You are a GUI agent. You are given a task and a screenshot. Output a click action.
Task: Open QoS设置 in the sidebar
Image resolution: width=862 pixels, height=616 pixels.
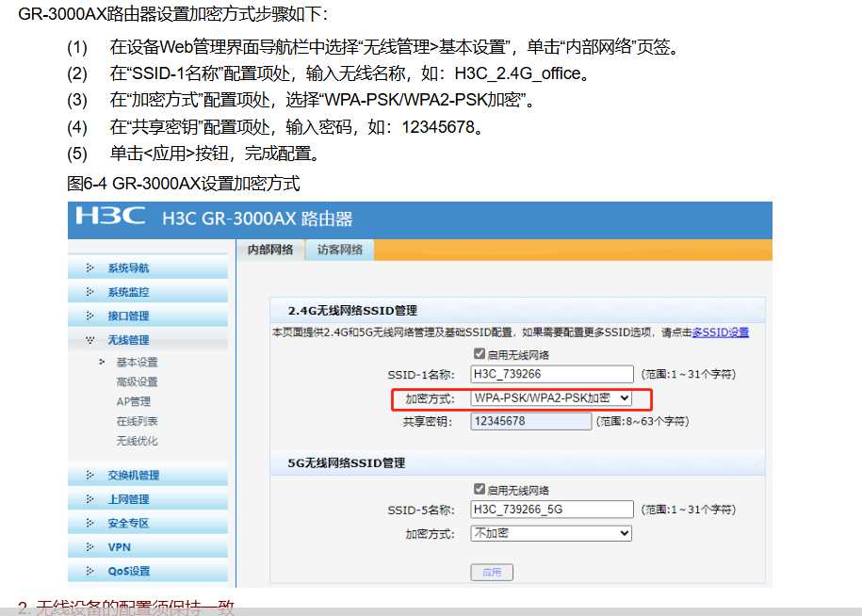(129, 572)
